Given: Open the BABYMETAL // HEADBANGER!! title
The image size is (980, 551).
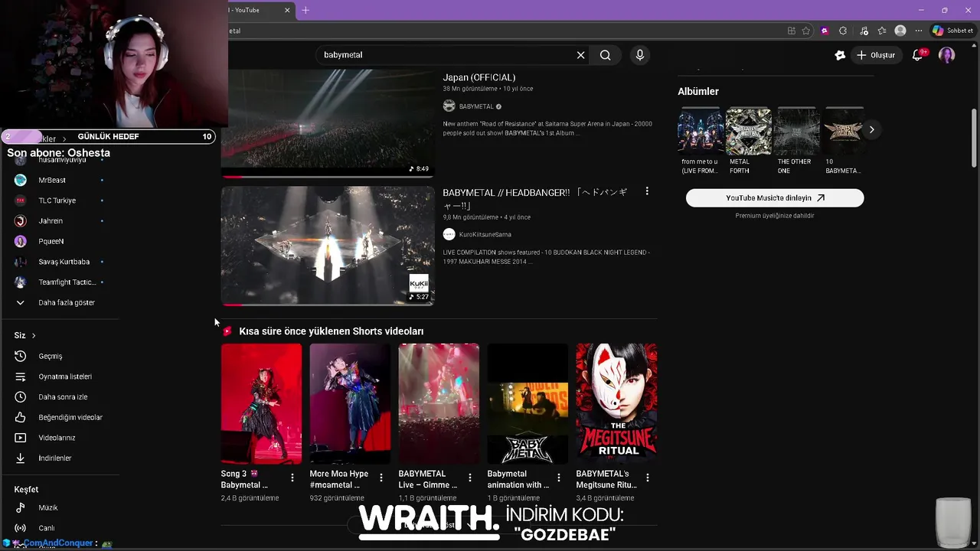Looking at the screenshot, I should 535,198.
